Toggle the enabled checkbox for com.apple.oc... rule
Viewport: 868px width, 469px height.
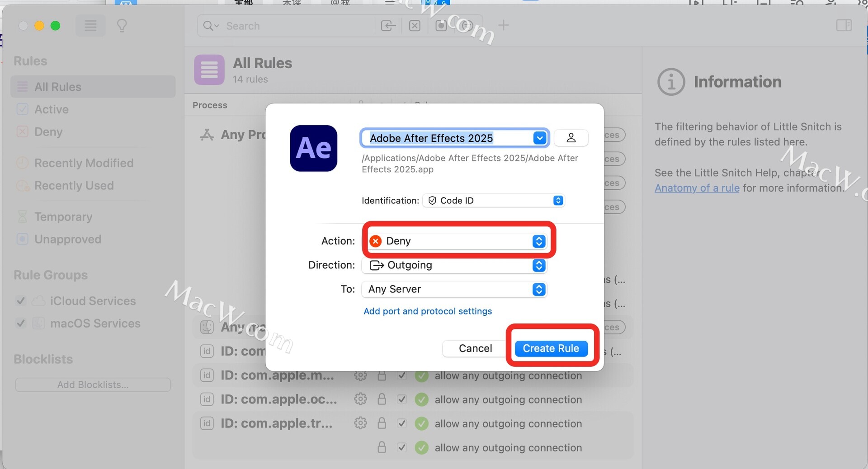pos(402,399)
